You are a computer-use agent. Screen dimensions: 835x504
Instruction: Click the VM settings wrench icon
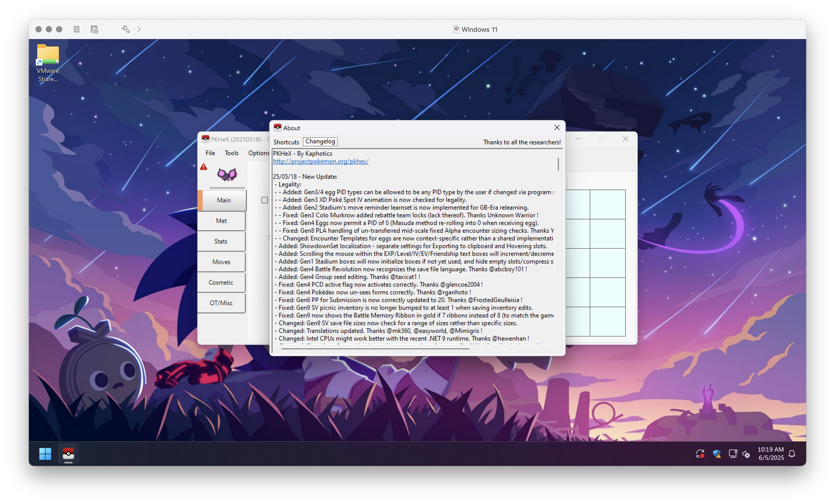126,29
